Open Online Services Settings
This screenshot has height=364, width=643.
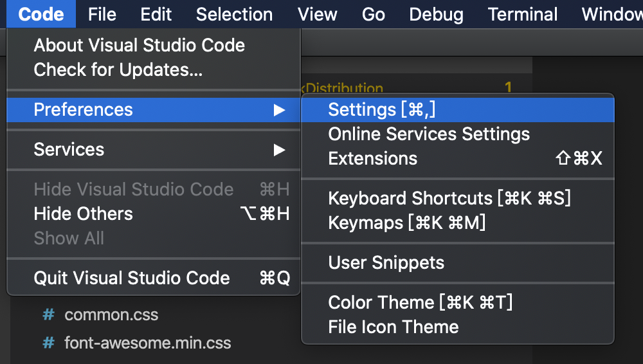(x=458, y=134)
